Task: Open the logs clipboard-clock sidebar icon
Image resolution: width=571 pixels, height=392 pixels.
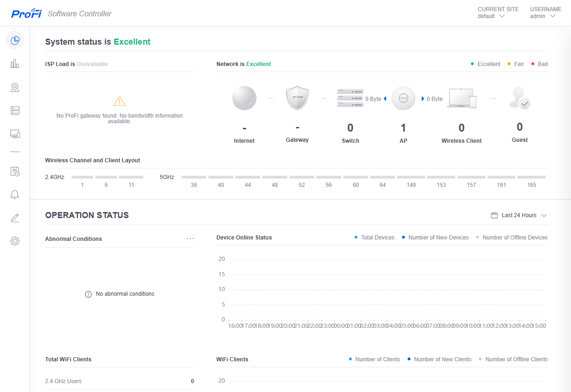Action: point(15,171)
